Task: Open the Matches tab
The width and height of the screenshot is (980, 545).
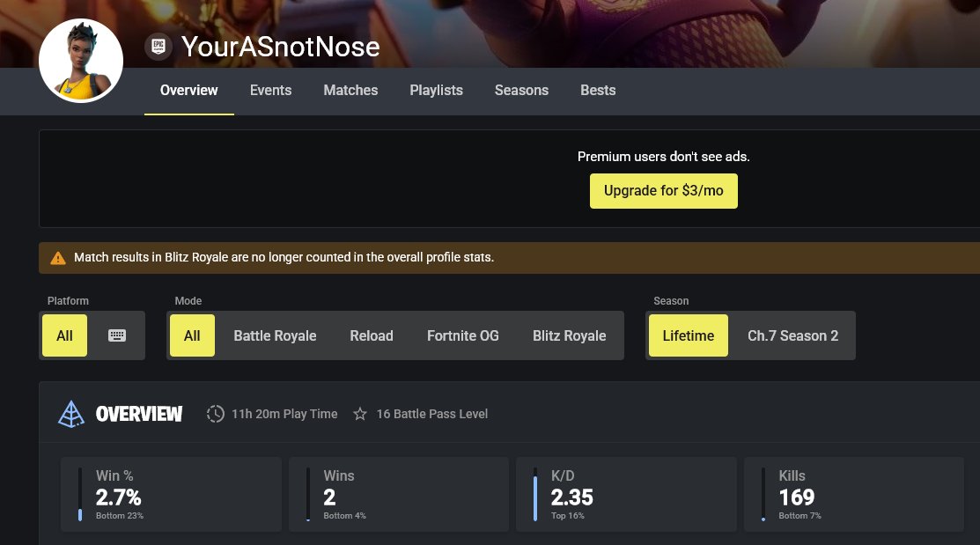Action: (350, 90)
